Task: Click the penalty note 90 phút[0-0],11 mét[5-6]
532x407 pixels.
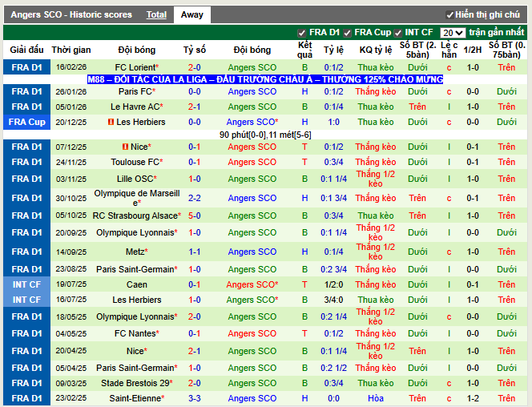Action: (265, 135)
